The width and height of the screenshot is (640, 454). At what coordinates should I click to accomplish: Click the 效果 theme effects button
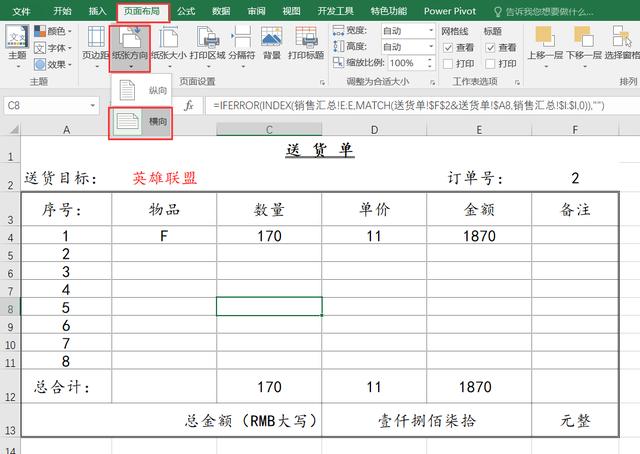click(52, 64)
